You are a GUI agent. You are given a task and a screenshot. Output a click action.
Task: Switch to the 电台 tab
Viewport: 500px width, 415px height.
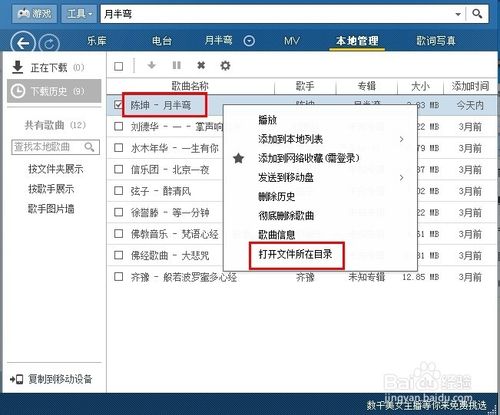point(162,41)
